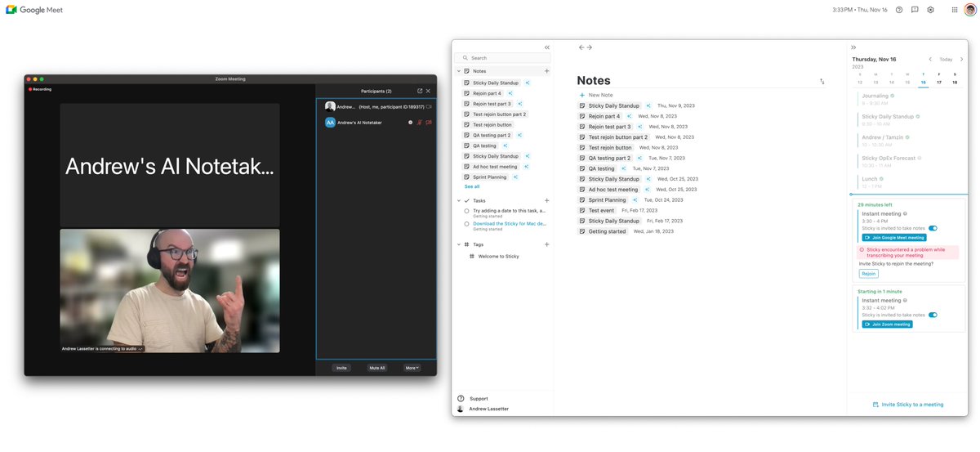Click New Note in main Notes list
The image size is (980, 452).
pyautogui.click(x=595, y=95)
